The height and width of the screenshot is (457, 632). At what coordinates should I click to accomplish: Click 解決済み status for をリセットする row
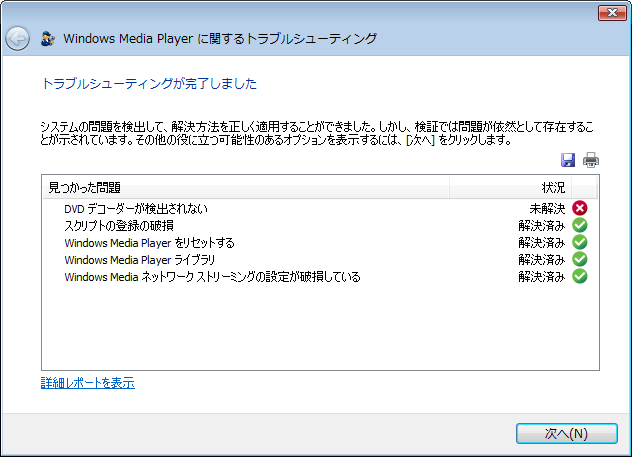(x=542, y=243)
